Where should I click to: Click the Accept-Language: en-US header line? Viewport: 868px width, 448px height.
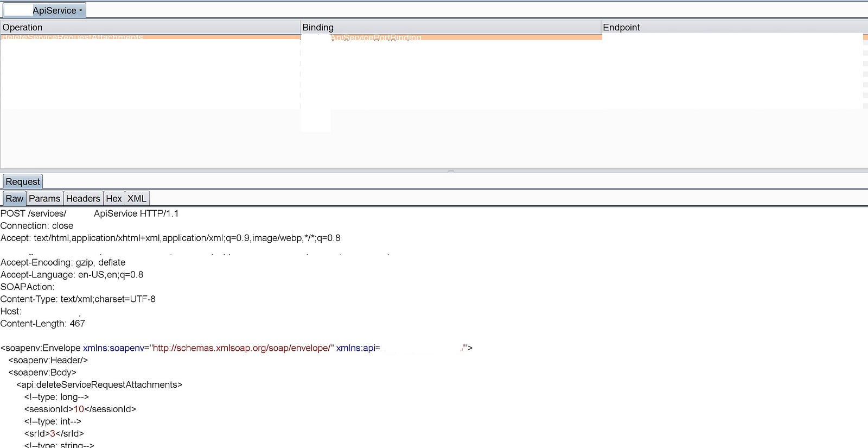coord(72,275)
